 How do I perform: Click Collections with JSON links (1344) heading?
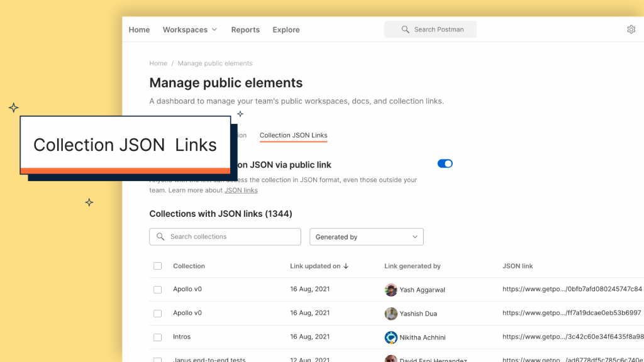[221, 214]
